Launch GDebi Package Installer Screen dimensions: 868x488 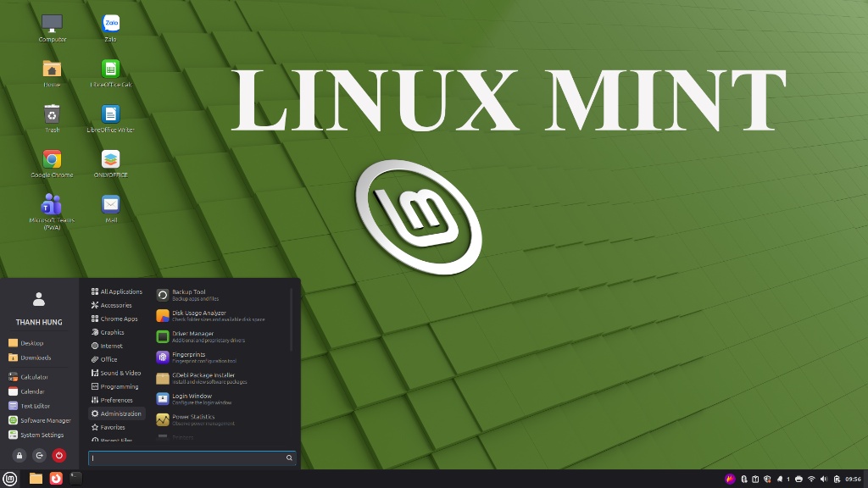(221, 379)
